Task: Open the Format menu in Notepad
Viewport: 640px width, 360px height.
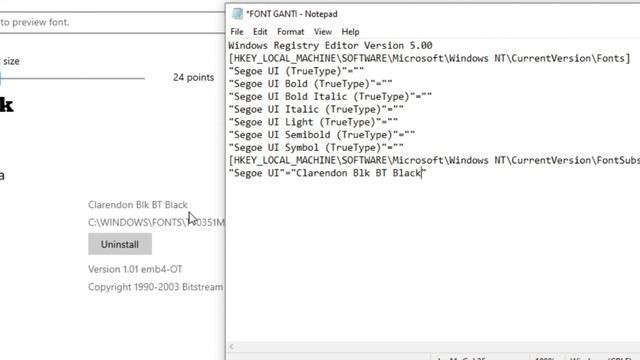Action: tap(291, 32)
